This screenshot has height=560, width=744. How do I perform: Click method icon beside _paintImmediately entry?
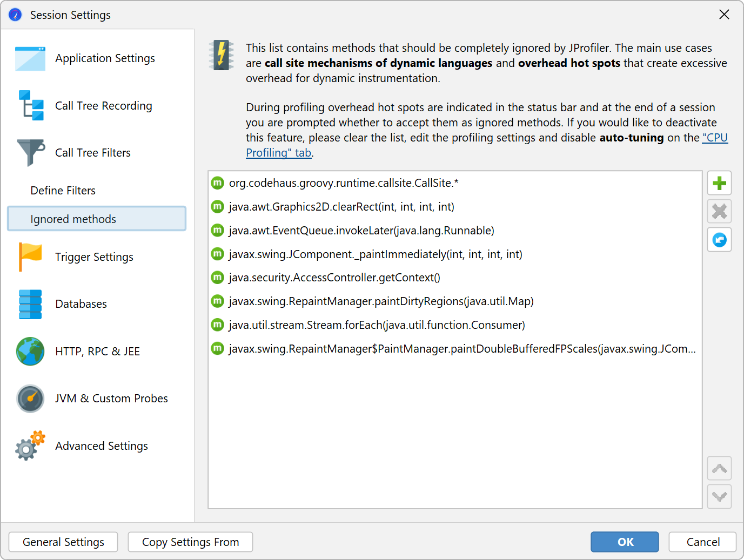click(217, 254)
